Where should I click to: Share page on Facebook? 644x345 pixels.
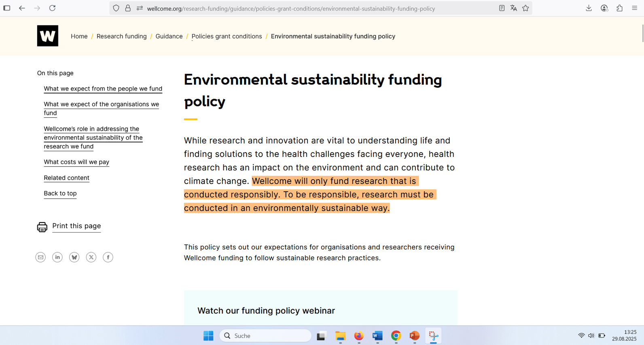(x=108, y=257)
